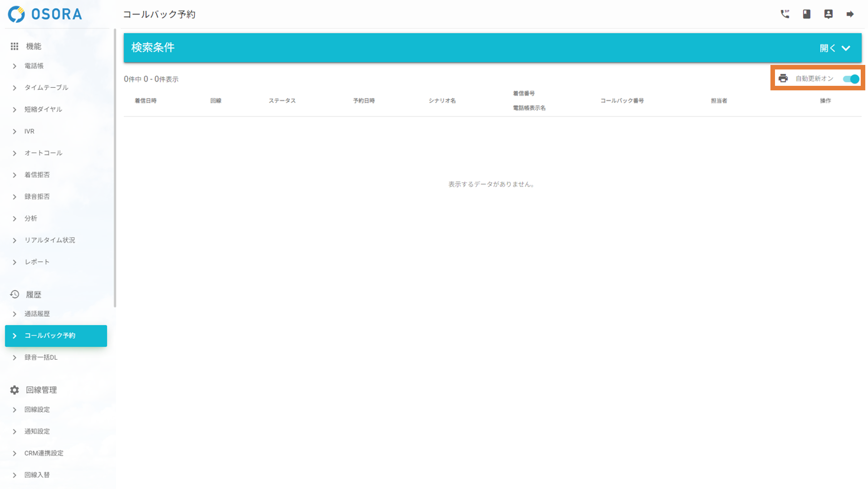
Task: Click the printer icon above table
Action: pos(783,79)
